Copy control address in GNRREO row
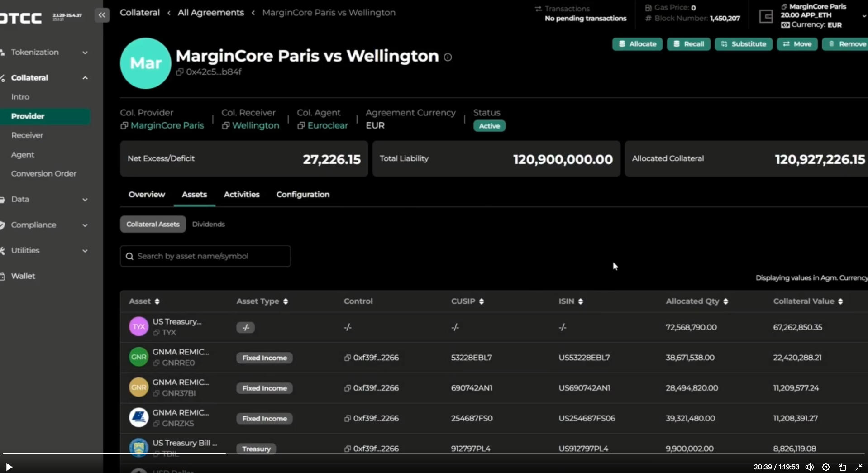 click(348, 358)
